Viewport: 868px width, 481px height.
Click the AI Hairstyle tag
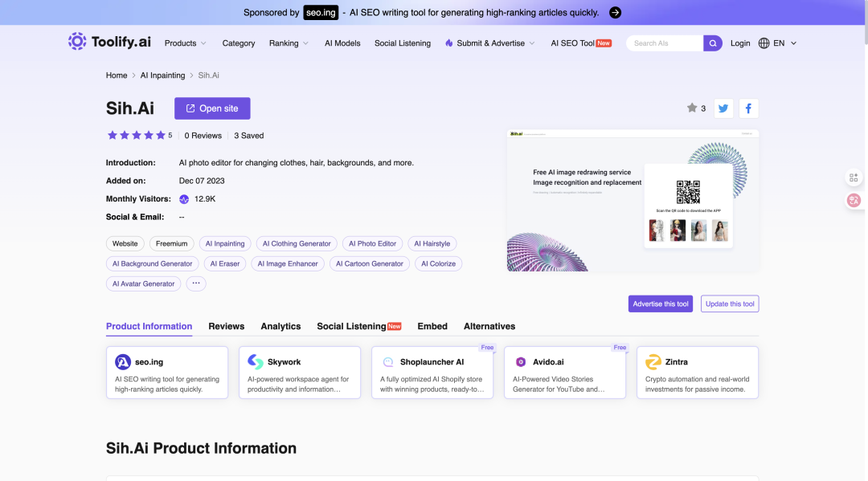click(432, 243)
